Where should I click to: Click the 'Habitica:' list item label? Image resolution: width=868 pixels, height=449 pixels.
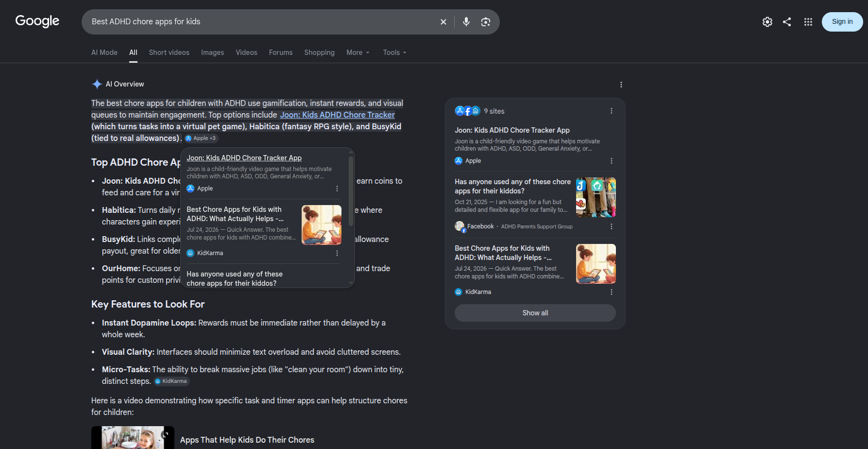coord(119,210)
